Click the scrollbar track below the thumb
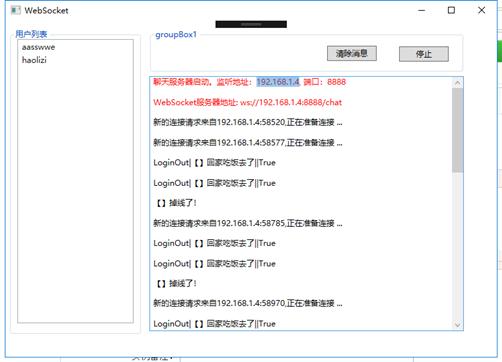This screenshot has width=502, height=362. (458, 246)
